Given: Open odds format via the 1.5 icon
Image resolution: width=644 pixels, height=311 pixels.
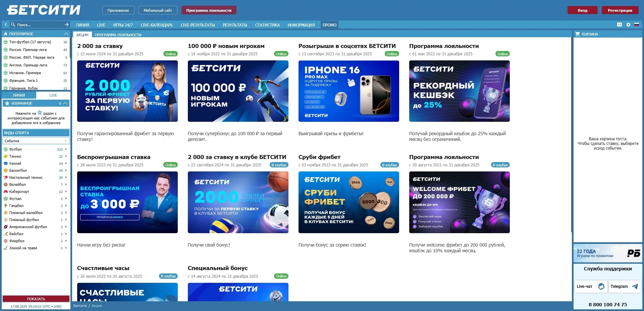Looking at the screenshot, I should [x=620, y=24].
